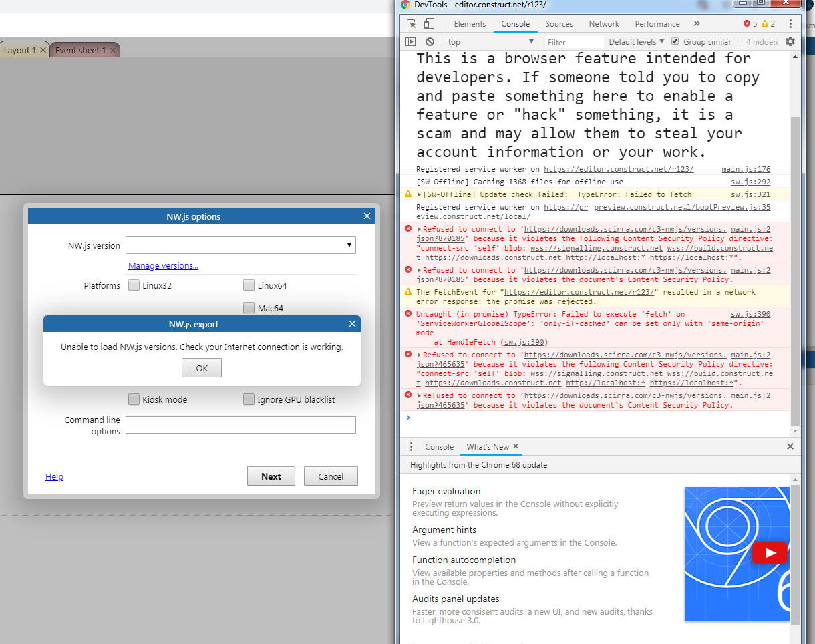Select the inspect element tool in DevTools
The image size is (815, 644).
click(x=411, y=23)
